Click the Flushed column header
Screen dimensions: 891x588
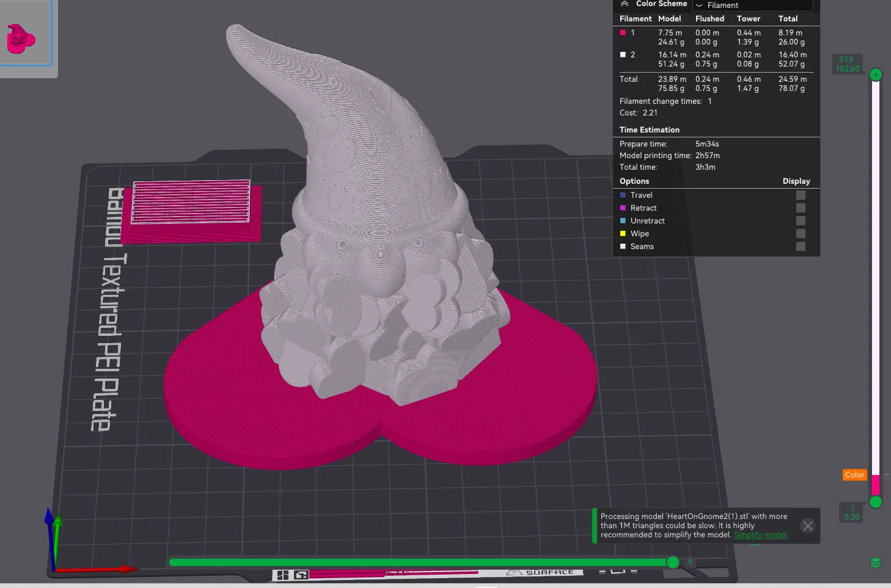click(x=710, y=19)
